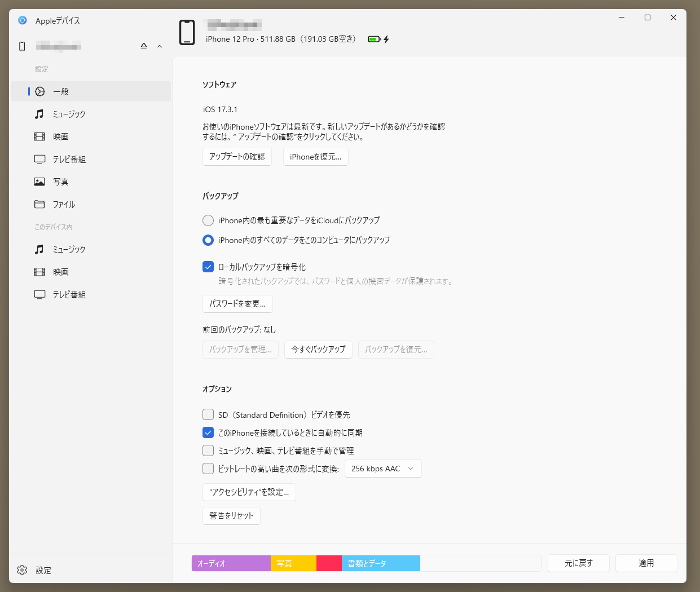This screenshot has width=700, height=592.
Task: Open the 256 kbps AAC dropdown
Action: 383,469
